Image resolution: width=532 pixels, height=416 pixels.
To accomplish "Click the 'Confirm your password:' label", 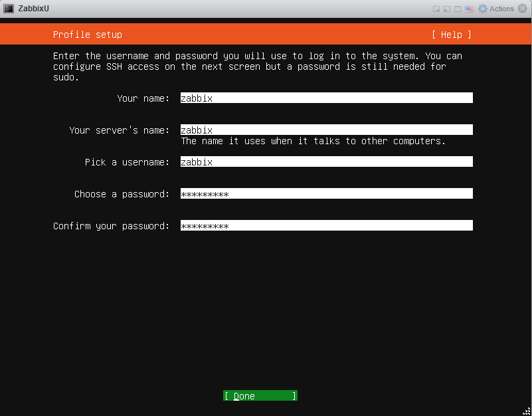I will (112, 226).
